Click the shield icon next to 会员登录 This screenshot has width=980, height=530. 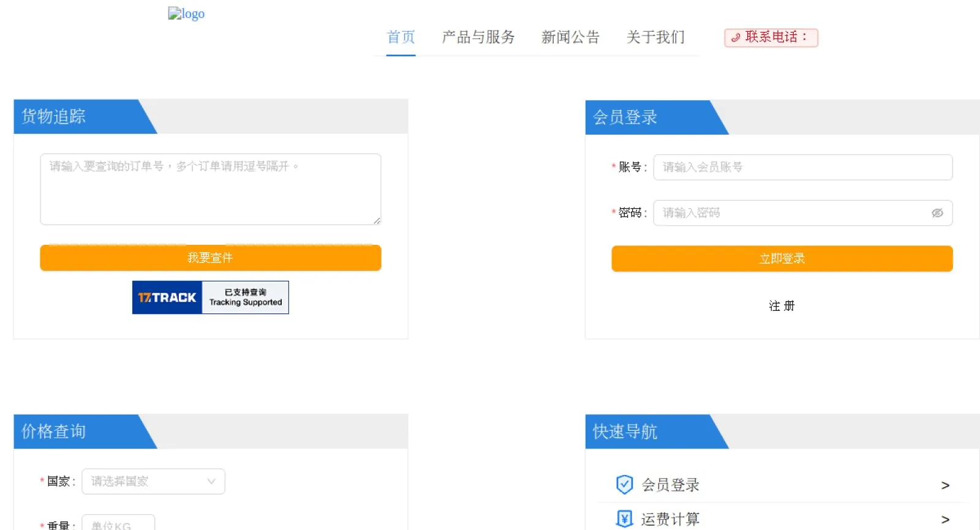pyautogui.click(x=624, y=485)
